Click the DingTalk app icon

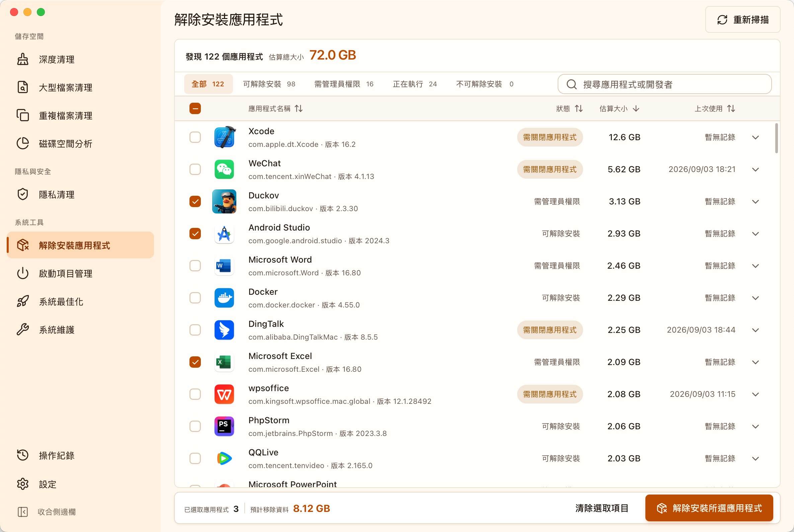tap(224, 330)
